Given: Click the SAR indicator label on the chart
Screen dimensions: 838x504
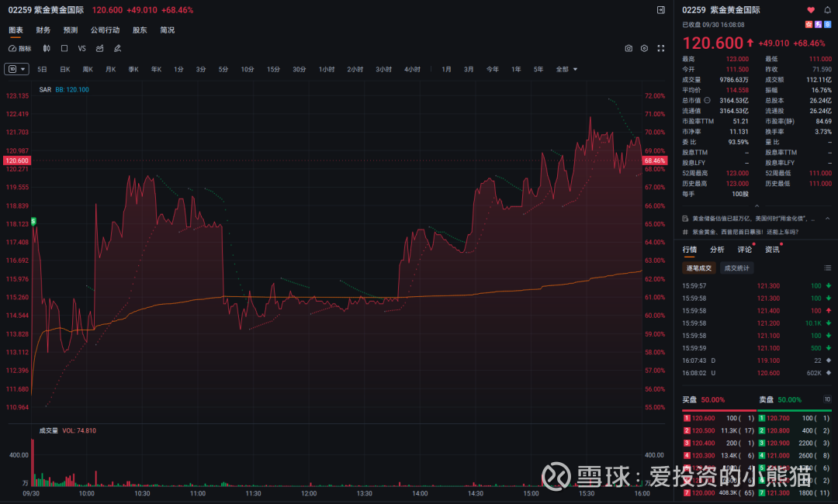Looking at the screenshot, I should tap(45, 90).
